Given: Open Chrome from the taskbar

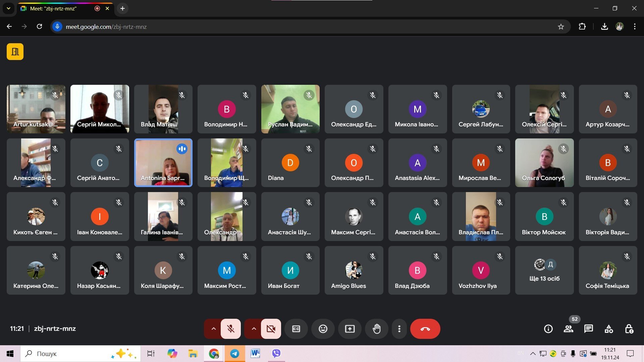Looking at the screenshot, I should 214,354.
